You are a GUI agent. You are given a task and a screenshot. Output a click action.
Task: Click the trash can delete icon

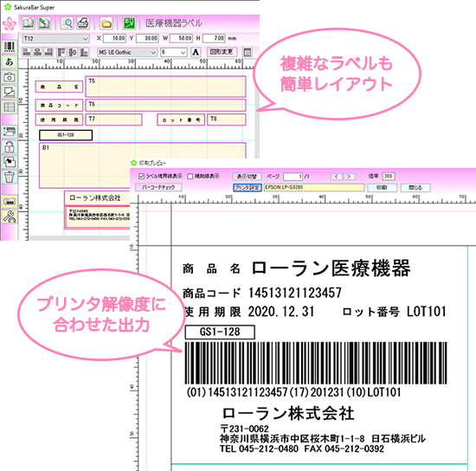[10, 177]
